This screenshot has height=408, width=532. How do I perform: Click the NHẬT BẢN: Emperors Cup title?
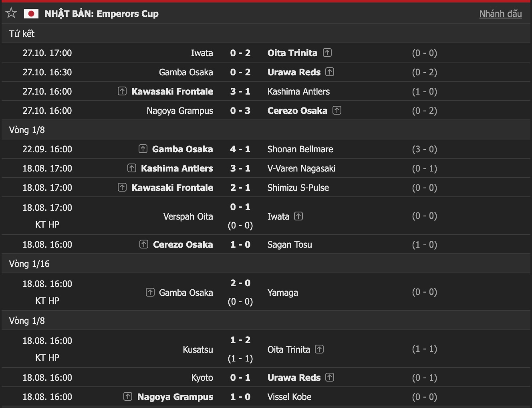[x=101, y=14]
